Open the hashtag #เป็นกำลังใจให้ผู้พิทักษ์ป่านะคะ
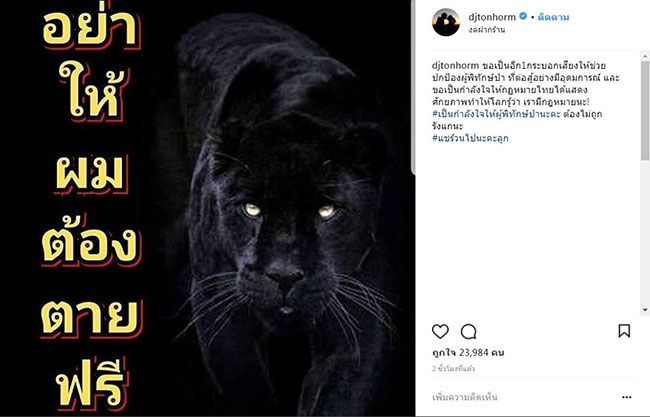The image size is (650, 417). click(496, 114)
